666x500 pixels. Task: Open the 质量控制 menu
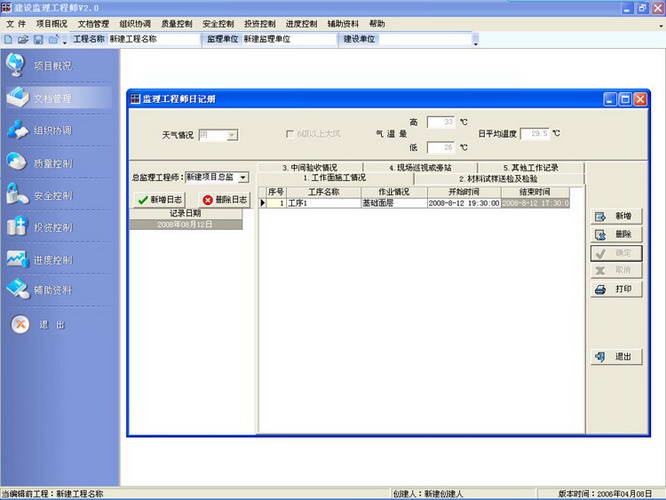[x=176, y=24]
